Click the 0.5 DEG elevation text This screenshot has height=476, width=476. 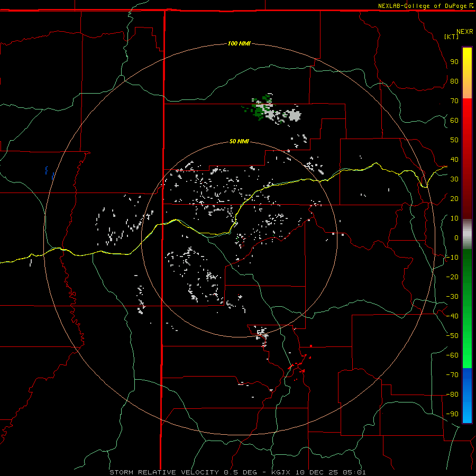pos(241,472)
